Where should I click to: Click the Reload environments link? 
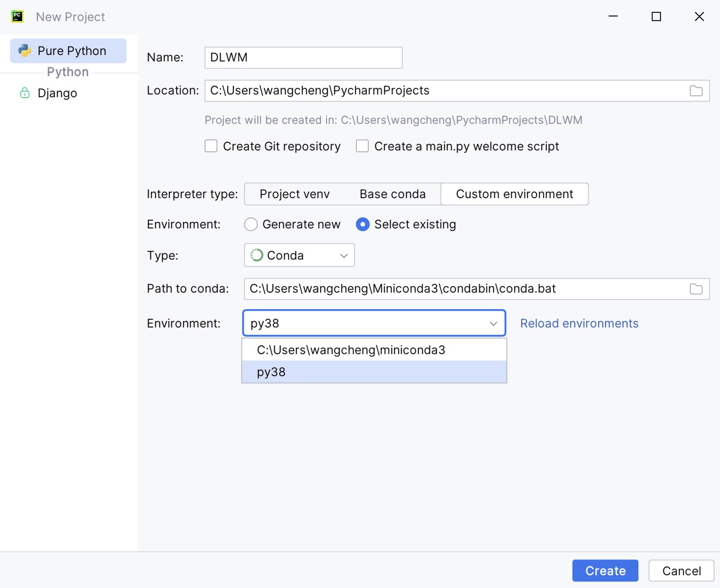[579, 323]
